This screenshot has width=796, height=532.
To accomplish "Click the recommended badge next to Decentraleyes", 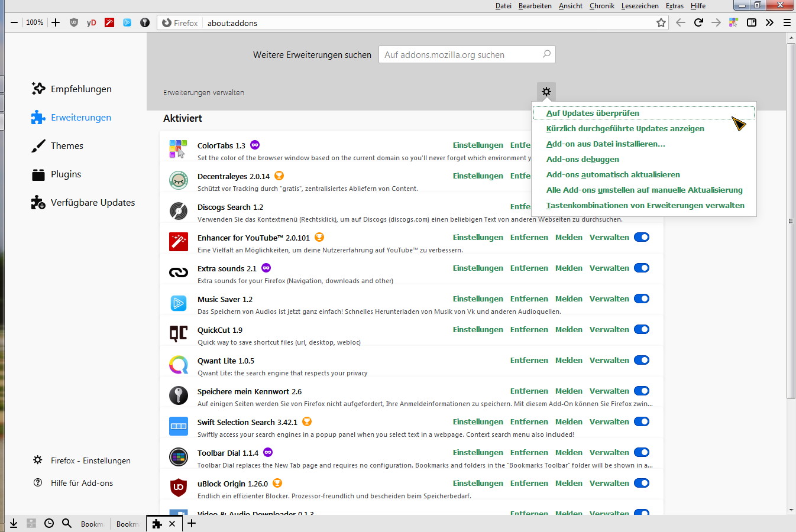I will click(279, 176).
